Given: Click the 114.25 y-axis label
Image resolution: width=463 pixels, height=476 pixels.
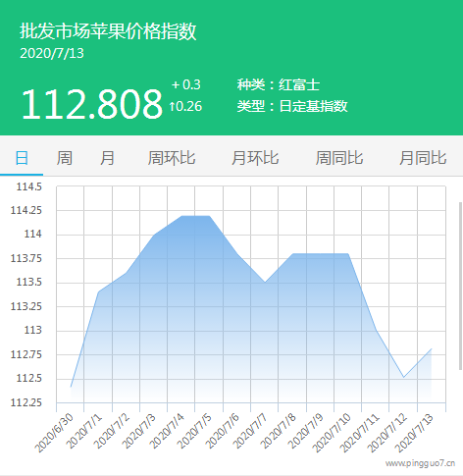Looking at the screenshot, I should pos(26,210).
